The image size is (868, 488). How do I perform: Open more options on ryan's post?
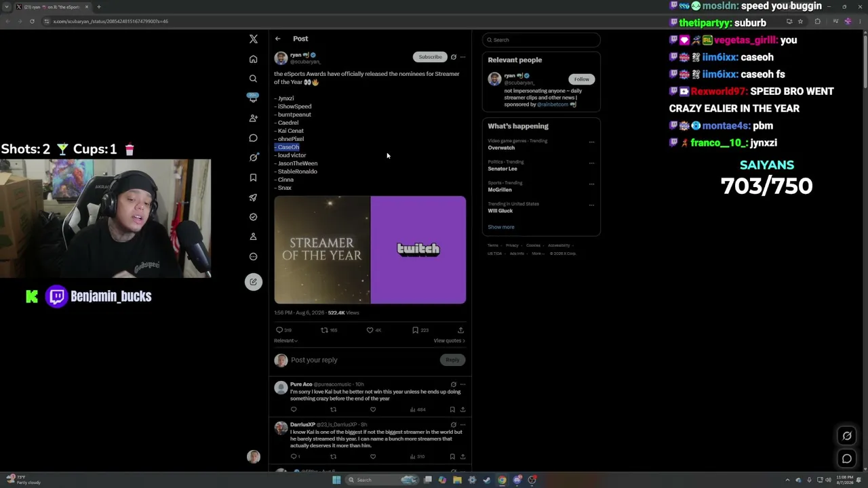463,57
